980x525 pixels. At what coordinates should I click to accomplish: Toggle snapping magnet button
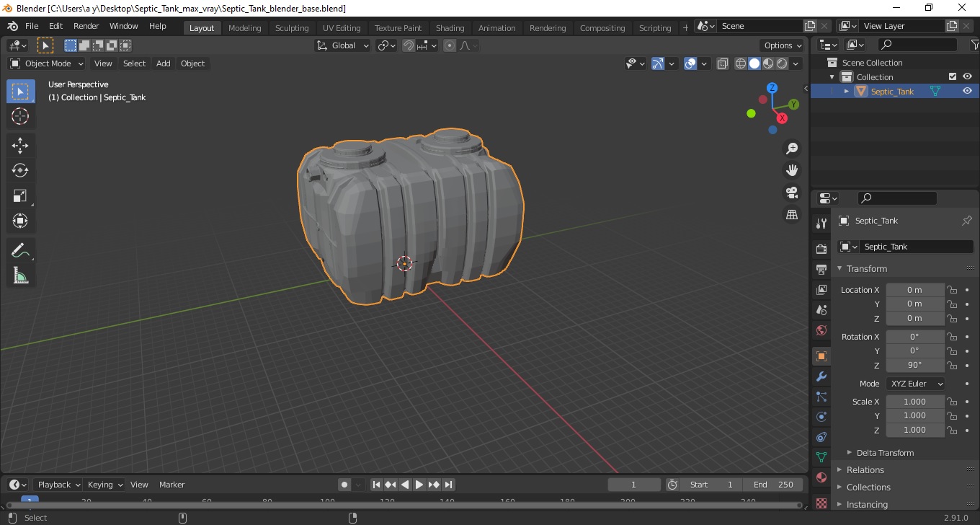[x=409, y=45]
